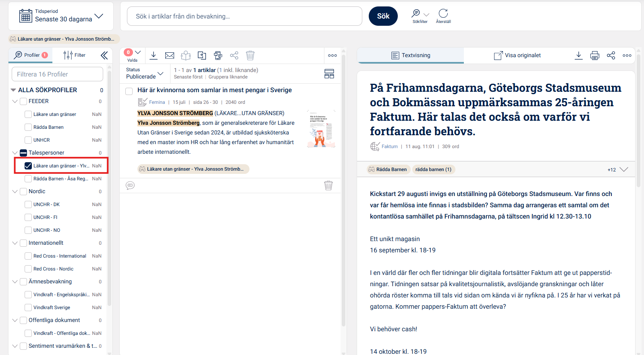Screen dimensions: 644x355
Task: Check the UNCHR - DK profile
Action: click(28, 204)
